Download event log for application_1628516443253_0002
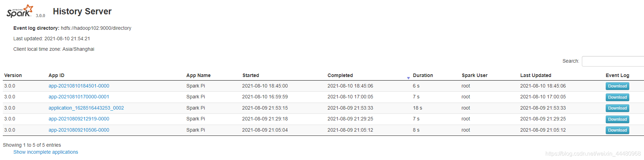Viewport: 644px width, 160px height. (x=617, y=108)
